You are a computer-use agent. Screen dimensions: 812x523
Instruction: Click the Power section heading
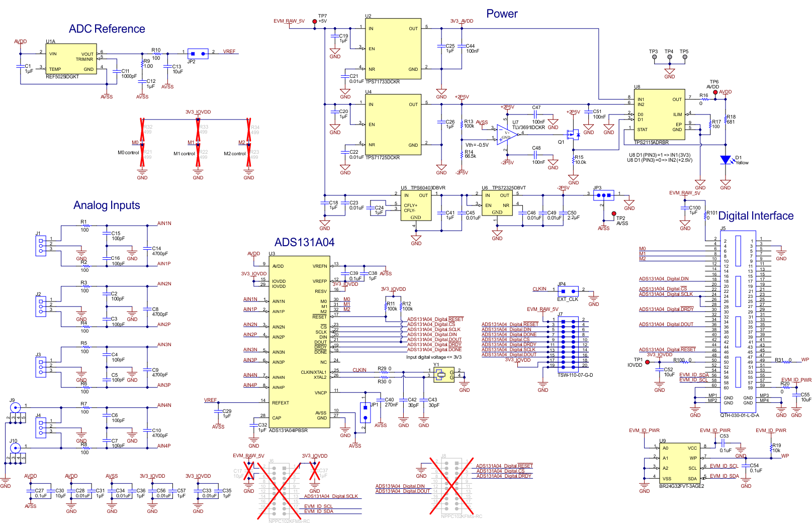pos(502,14)
